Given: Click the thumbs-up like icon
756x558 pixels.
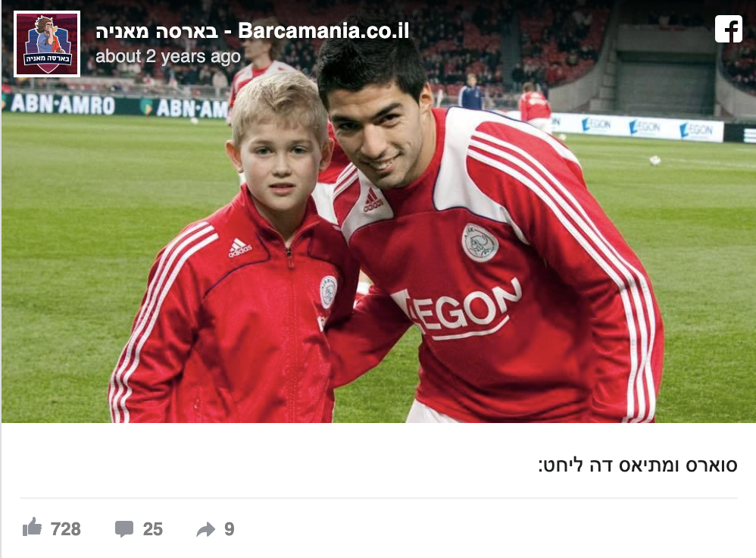Looking at the screenshot, I should (33, 527).
